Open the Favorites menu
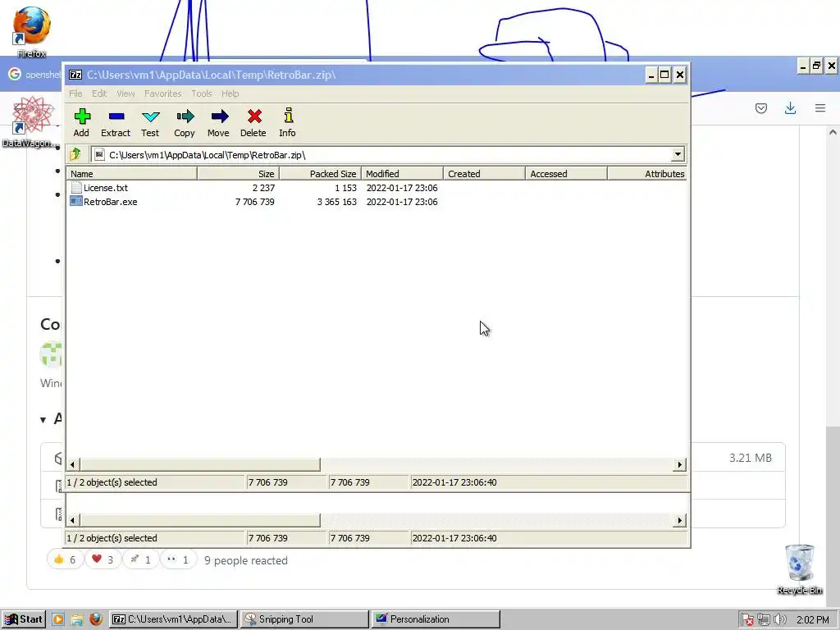Image resolution: width=840 pixels, height=630 pixels. tap(163, 94)
